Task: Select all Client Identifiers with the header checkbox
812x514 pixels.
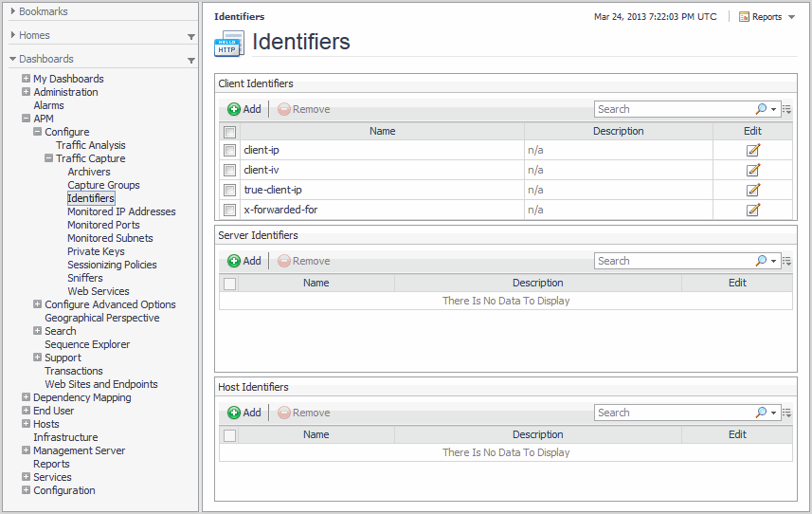Action: point(229,132)
